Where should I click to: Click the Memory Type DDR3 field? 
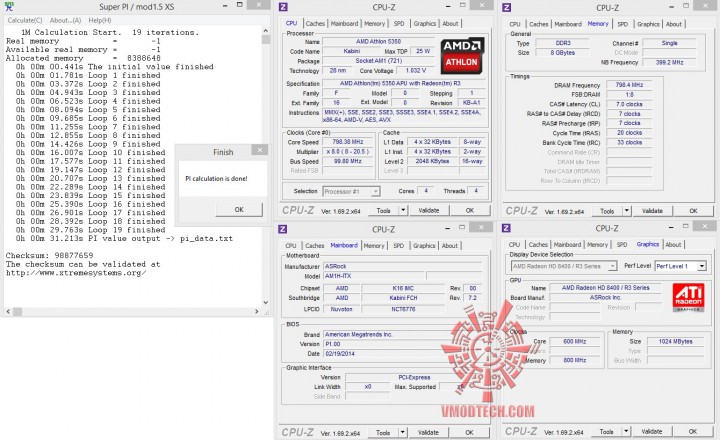[563, 43]
